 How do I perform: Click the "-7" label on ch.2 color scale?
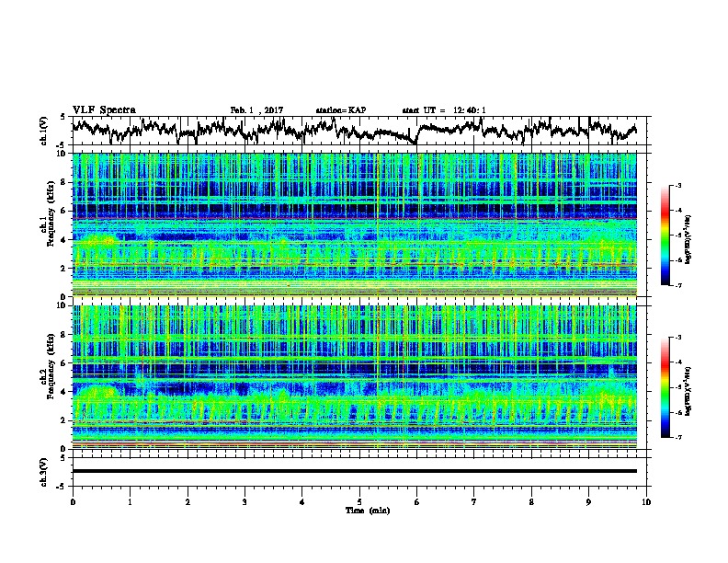678,437
